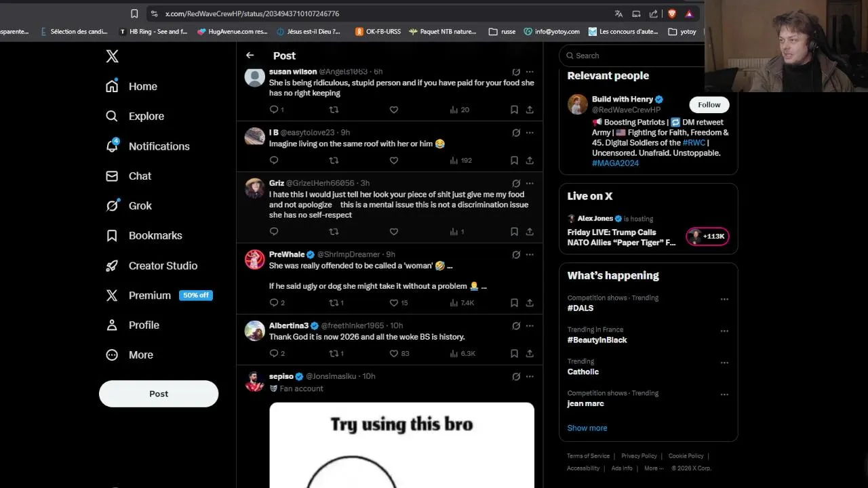Viewport: 868px width, 488px height.
Task: Click Show more under What's happening
Action: (587, 428)
